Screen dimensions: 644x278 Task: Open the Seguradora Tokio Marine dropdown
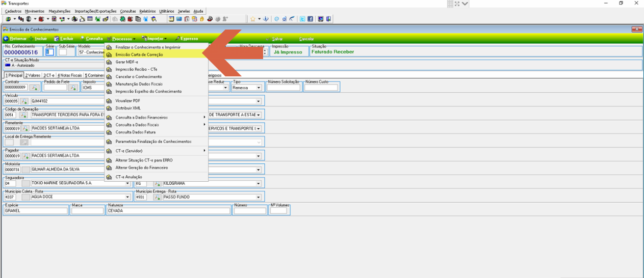pyautogui.click(x=128, y=183)
